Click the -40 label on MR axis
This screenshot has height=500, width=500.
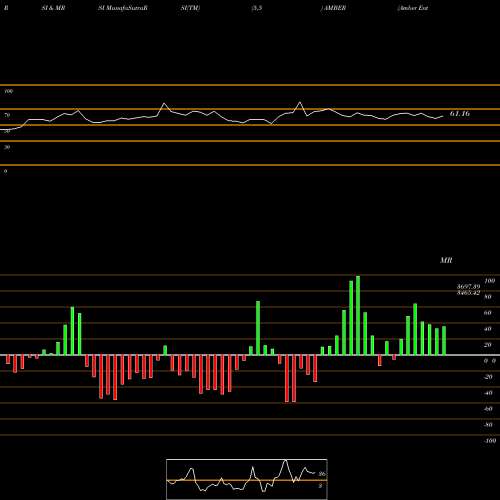pos(488,393)
